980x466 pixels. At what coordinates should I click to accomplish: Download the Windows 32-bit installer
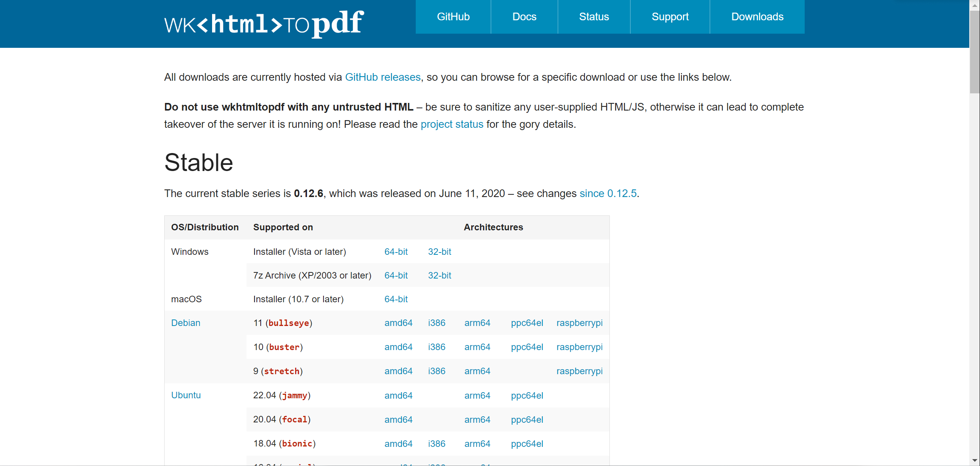click(439, 251)
